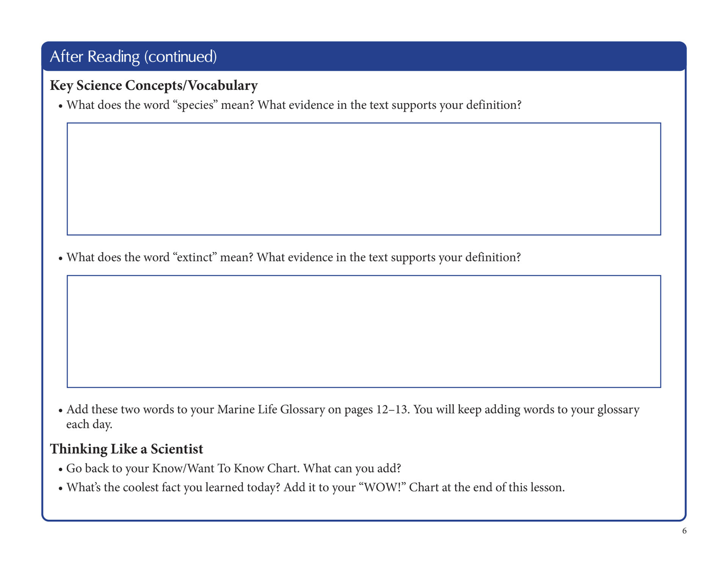Image resolution: width=728 pixels, height=563 pixels.
Task: Click inside the "extinct" definition answer box
Action: pos(364,331)
